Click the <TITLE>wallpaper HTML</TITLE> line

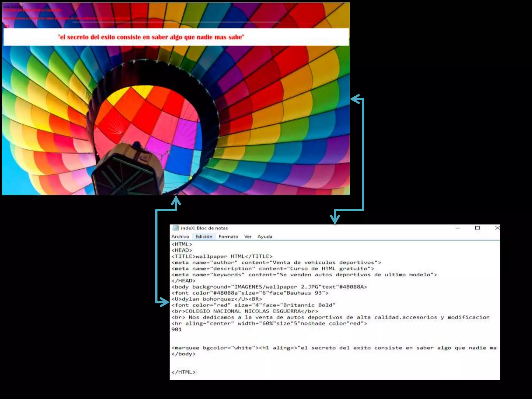coord(222,256)
